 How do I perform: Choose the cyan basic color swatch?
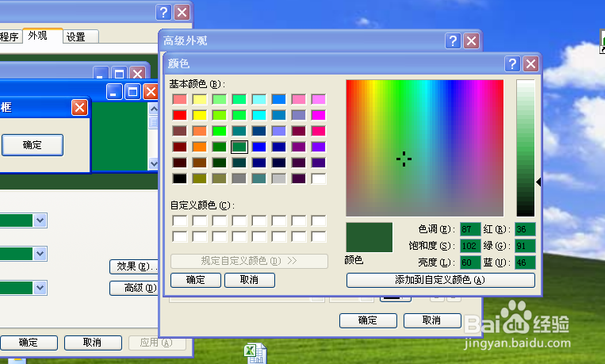(x=259, y=115)
